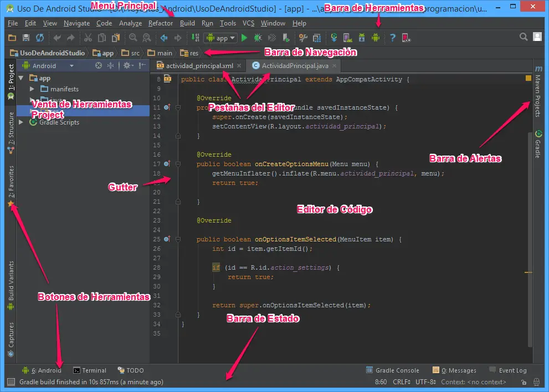The width and height of the screenshot is (549, 392).
Task: Expand the manifests folder node
Action: pyautogui.click(x=32, y=89)
